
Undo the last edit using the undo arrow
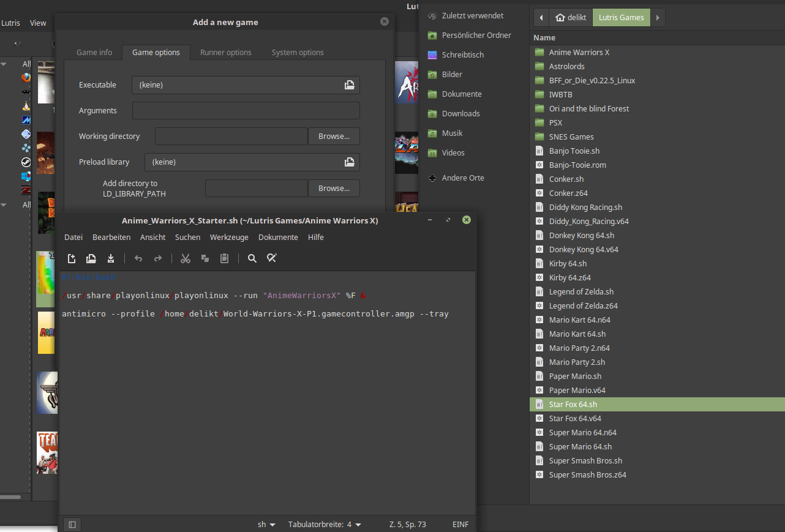pyautogui.click(x=138, y=258)
